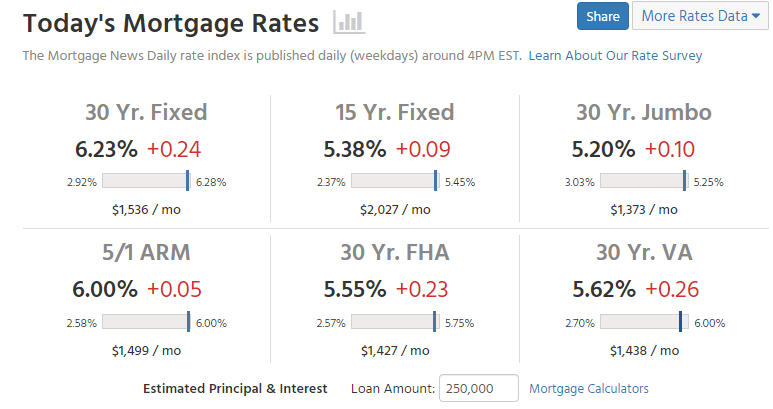Screen dimensions: 773x409
Task: Click the bar chart icon beside the title
Action: point(349,22)
